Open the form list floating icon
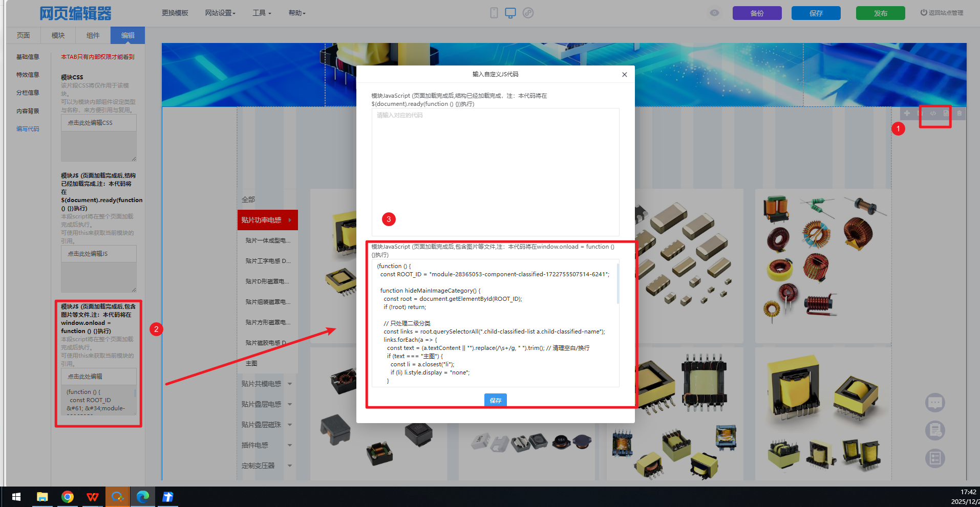Screen dimensions: 980x507 (x=935, y=458)
